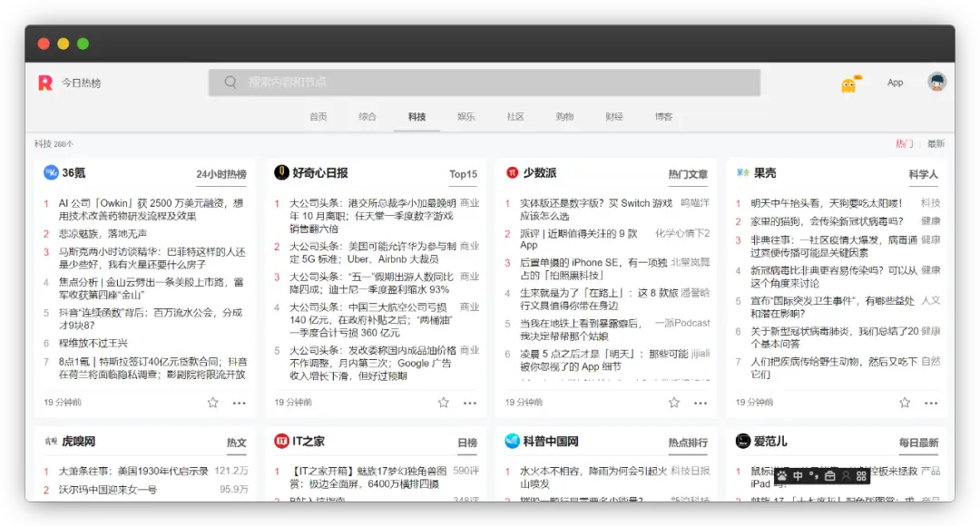Click the search magnifier icon

coord(230,83)
